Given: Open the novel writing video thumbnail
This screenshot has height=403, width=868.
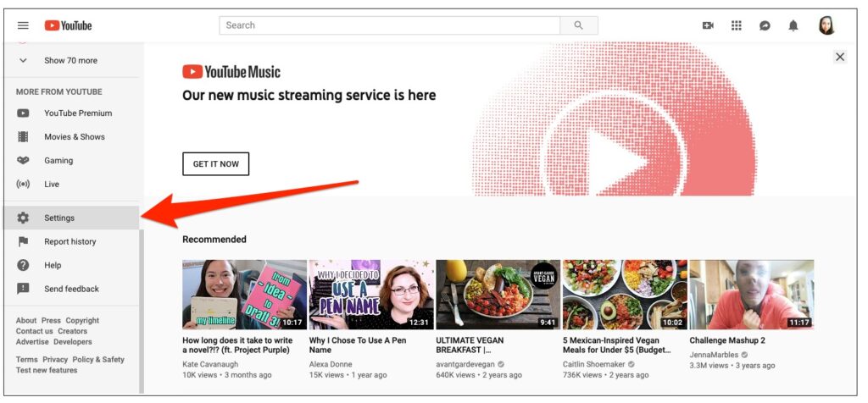Looking at the screenshot, I should click(x=244, y=295).
